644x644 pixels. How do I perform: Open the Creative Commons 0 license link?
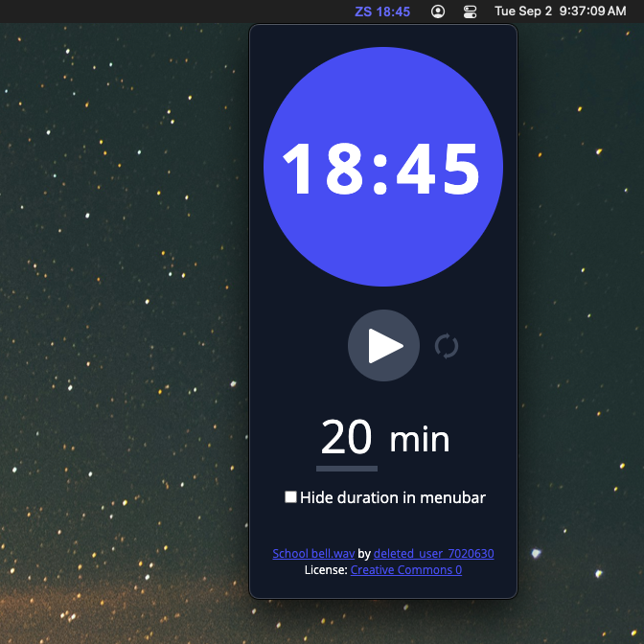pyautogui.click(x=406, y=569)
